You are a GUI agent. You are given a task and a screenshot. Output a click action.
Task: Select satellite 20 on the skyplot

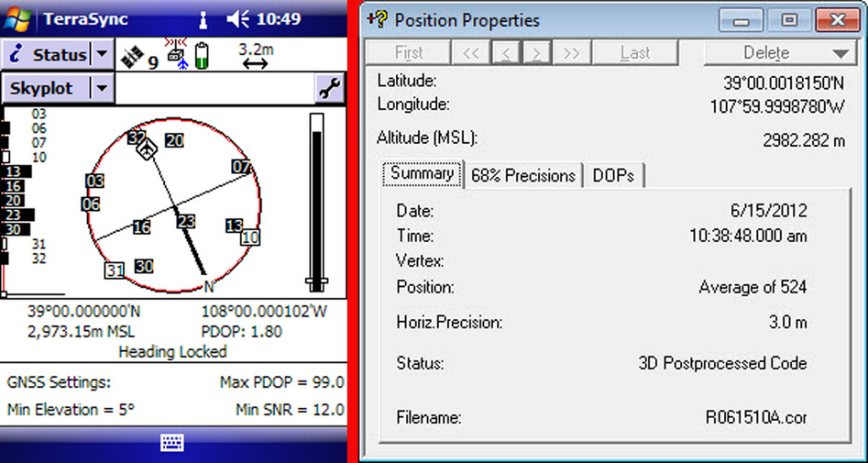[174, 141]
